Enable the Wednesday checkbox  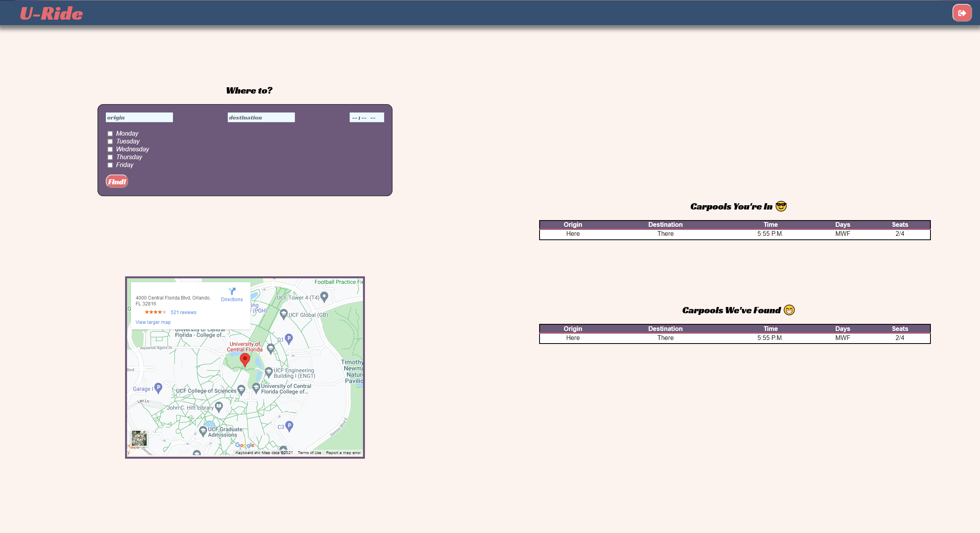110,149
